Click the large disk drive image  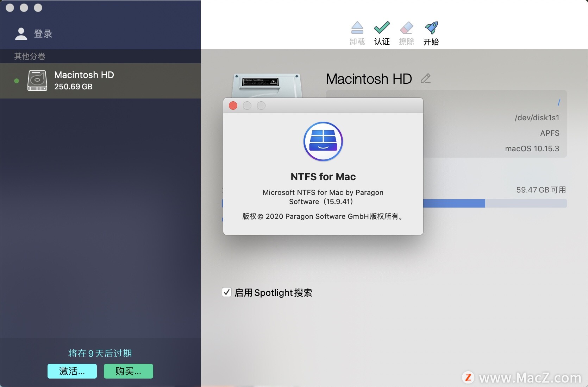click(267, 85)
